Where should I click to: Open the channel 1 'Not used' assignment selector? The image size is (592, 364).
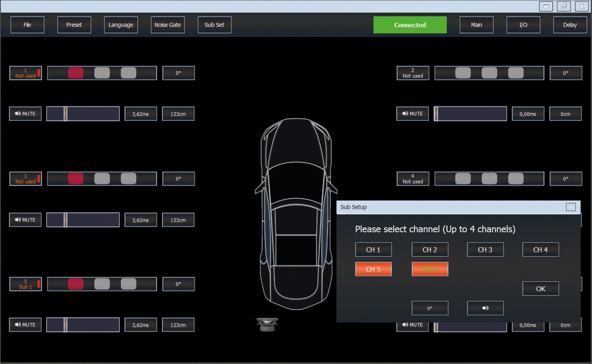click(26, 73)
